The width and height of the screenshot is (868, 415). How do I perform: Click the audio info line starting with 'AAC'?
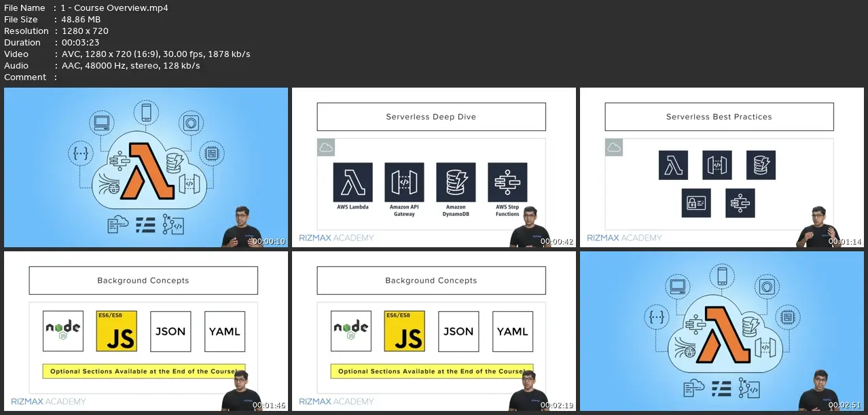click(x=131, y=66)
